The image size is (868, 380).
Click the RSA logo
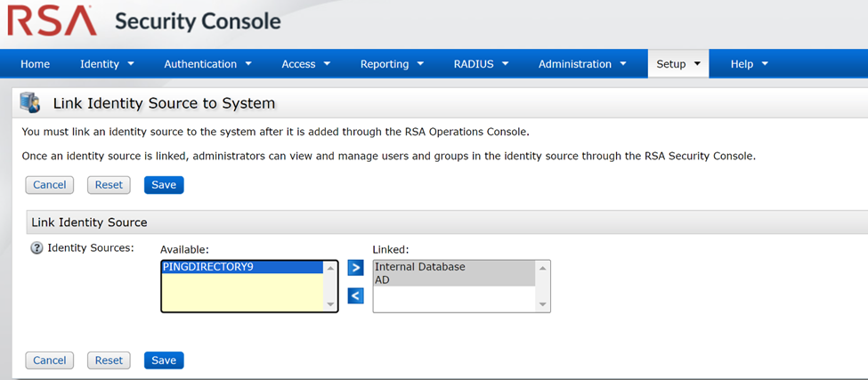(52, 20)
